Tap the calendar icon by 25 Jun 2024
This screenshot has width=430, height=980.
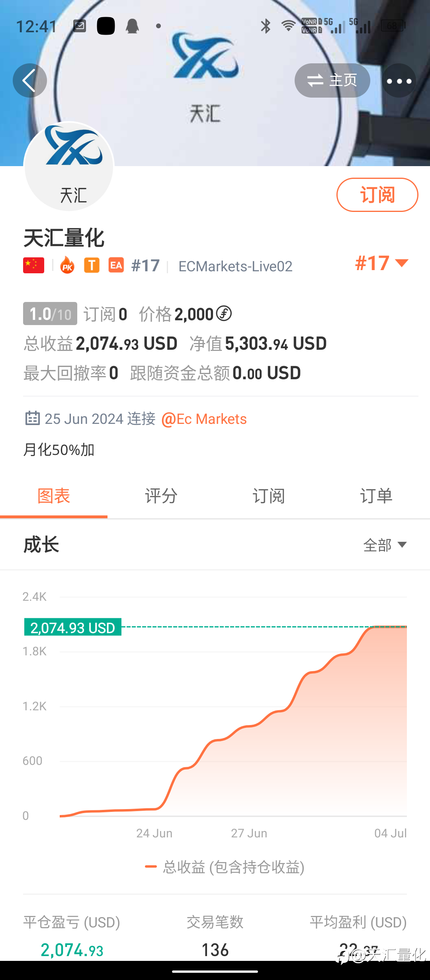(x=32, y=418)
